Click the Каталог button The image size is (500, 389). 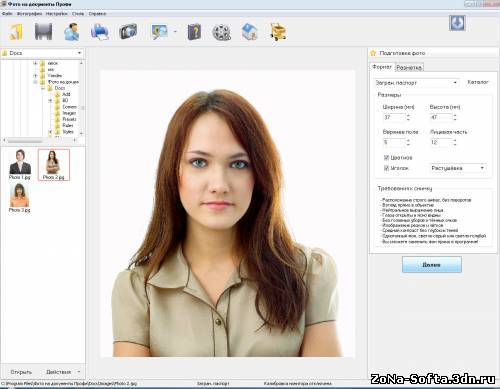coord(478,82)
